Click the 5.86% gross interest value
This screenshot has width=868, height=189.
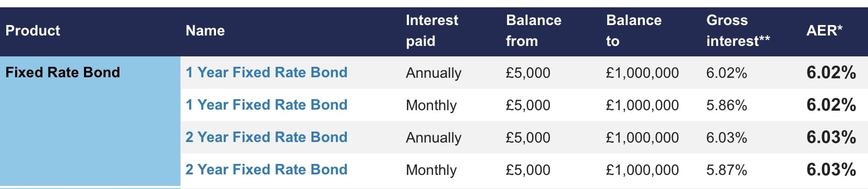point(727,105)
